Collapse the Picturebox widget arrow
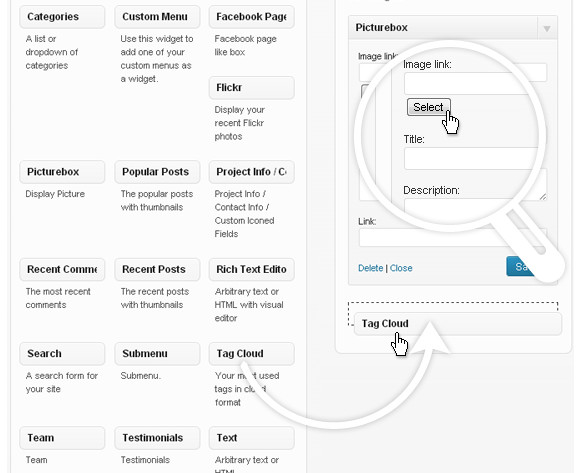579x473 pixels. point(547,28)
